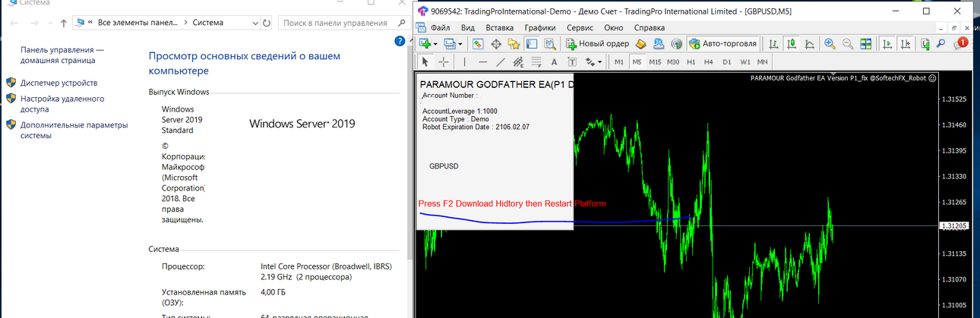Draw a vertical line tool

click(x=464, y=61)
